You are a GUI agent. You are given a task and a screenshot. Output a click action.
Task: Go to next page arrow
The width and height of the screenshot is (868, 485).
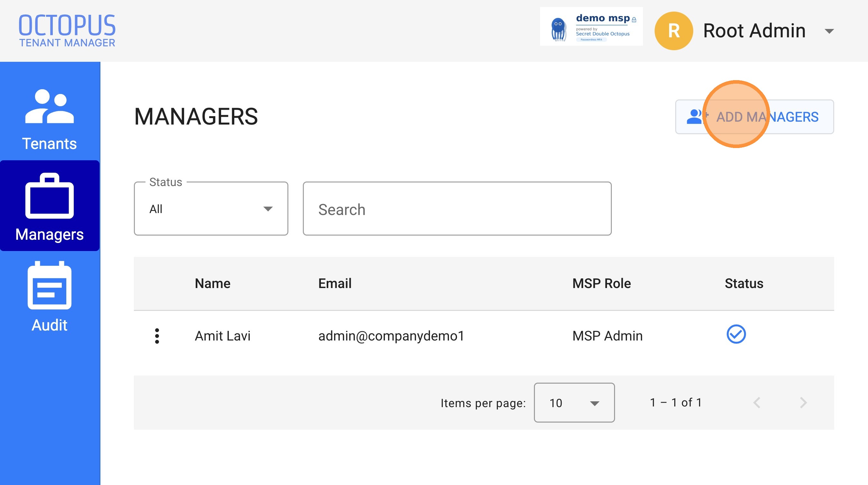tap(804, 402)
